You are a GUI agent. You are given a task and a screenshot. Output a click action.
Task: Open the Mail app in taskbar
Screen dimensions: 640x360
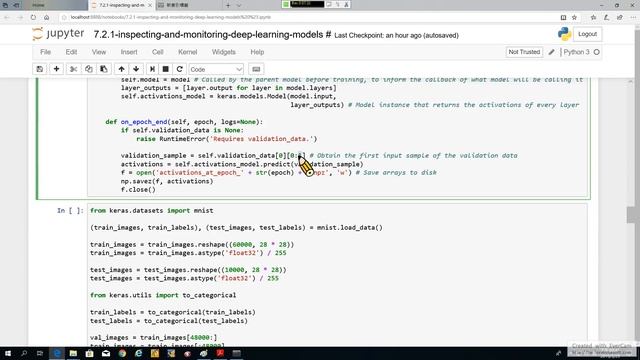point(106,353)
